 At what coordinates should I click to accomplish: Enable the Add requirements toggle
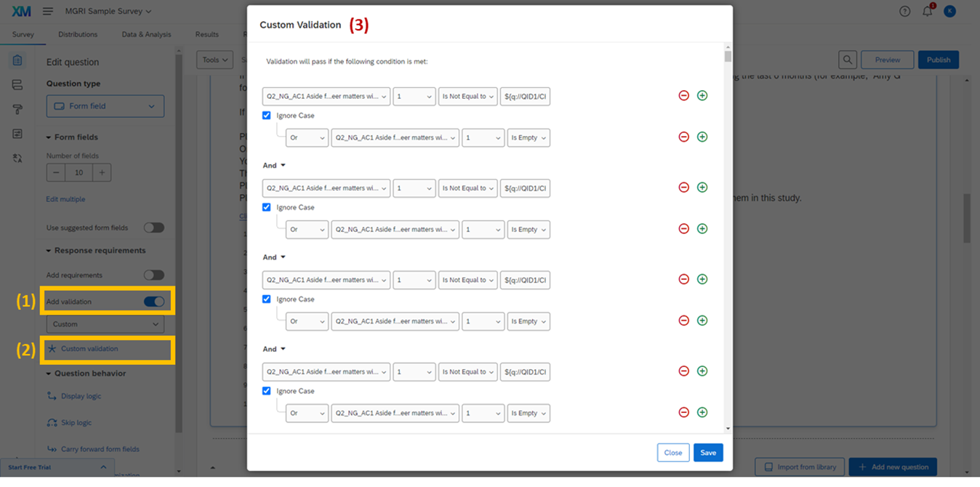(153, 275)
